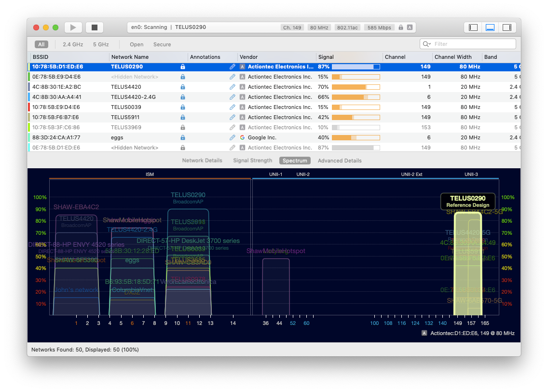548x392 pixels.
Task: Click the Actiontec vendor icon in status field
Action: tap(410, 27)
